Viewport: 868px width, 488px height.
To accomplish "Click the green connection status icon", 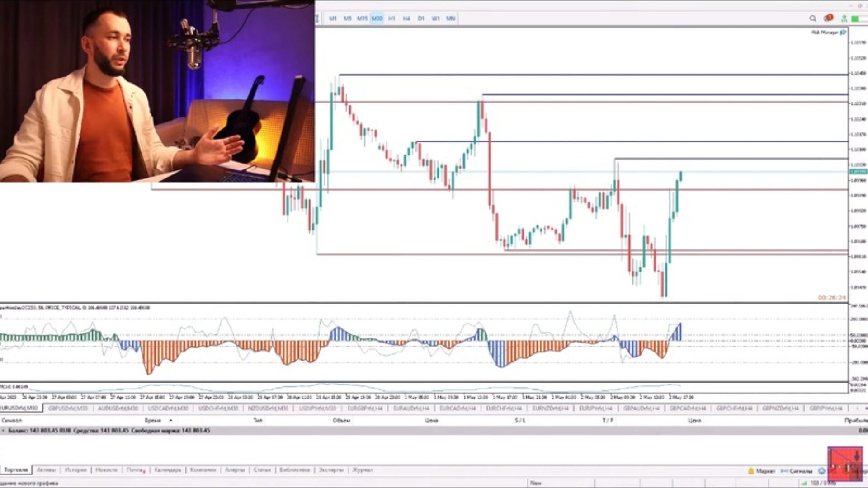I will [x=855, y=19].
